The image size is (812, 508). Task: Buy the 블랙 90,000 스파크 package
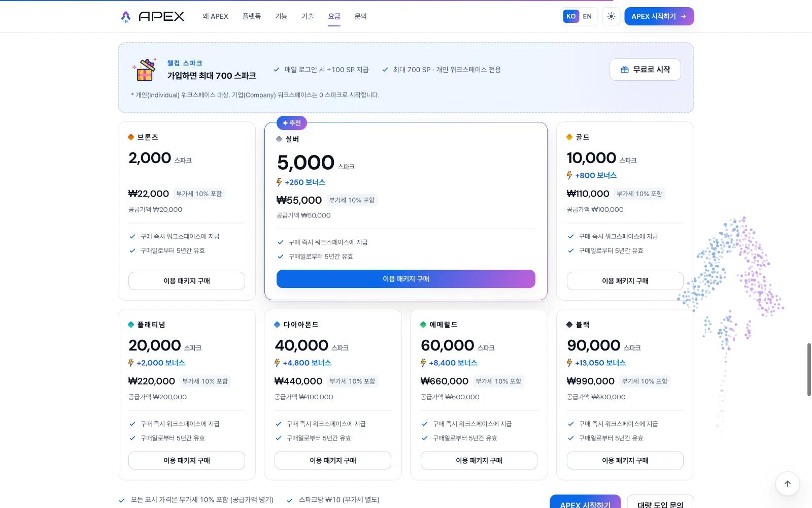[x=625, y=460]
